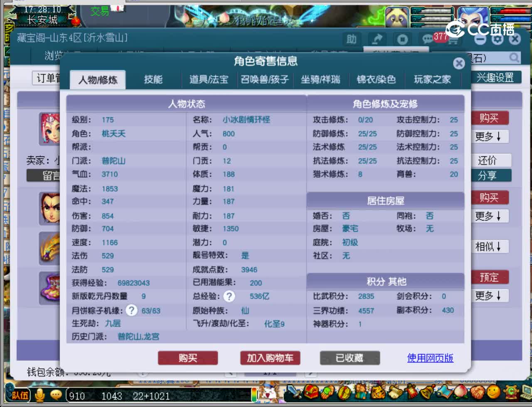Click the 比武积分 value 2835

(x=366, y=296)
